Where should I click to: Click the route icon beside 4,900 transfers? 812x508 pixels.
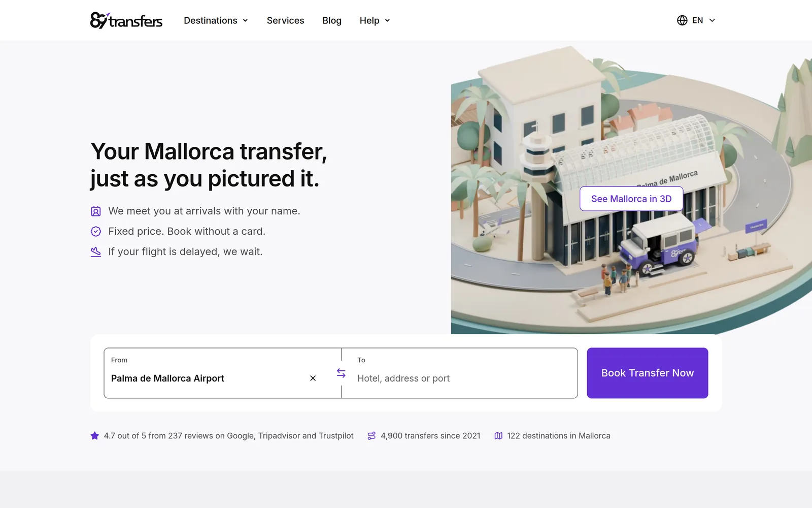[371, 436]
